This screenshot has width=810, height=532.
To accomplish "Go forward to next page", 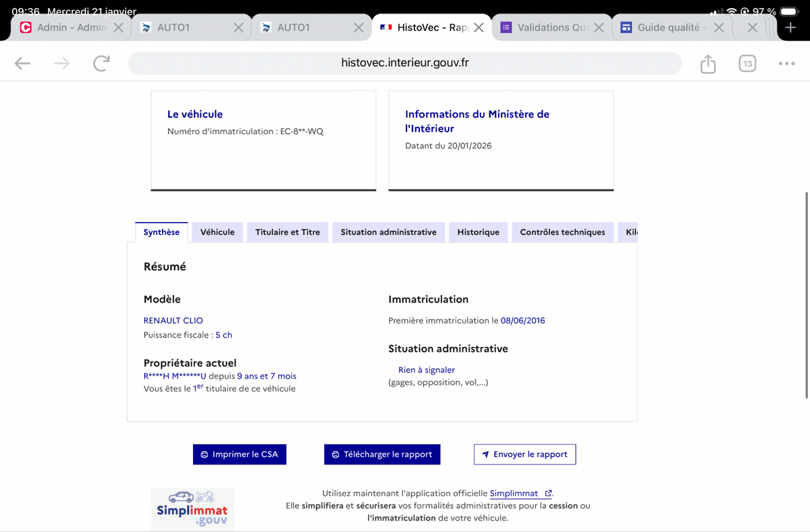I will (x=62, y=63).
